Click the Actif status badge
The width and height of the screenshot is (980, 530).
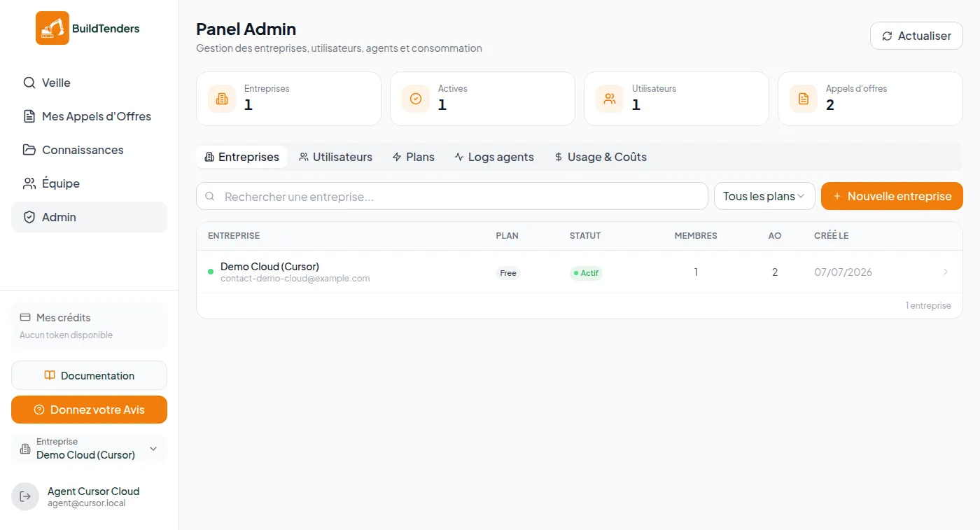[x=586, y=273]
